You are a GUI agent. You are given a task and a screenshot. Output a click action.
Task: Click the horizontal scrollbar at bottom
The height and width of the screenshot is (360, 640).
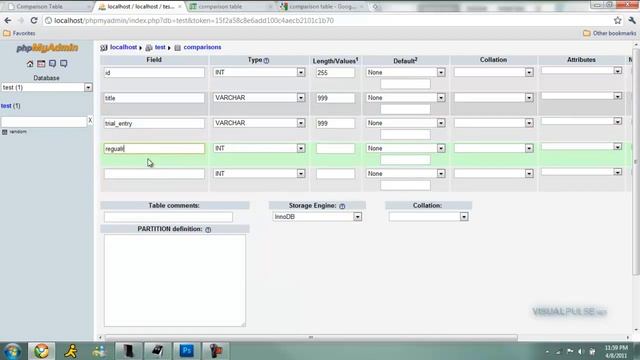311,338
